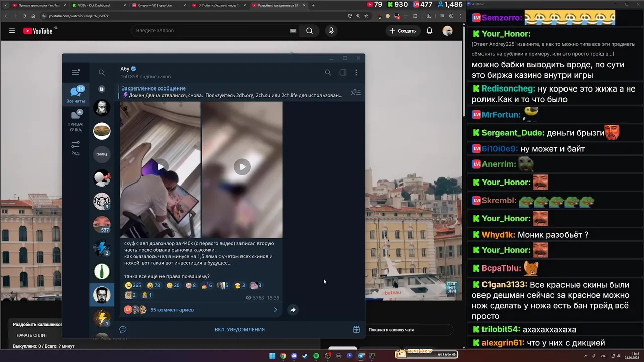Open YouTube notifications bell
This screenshot has height=362, width=644.
(x=429, y=31)
